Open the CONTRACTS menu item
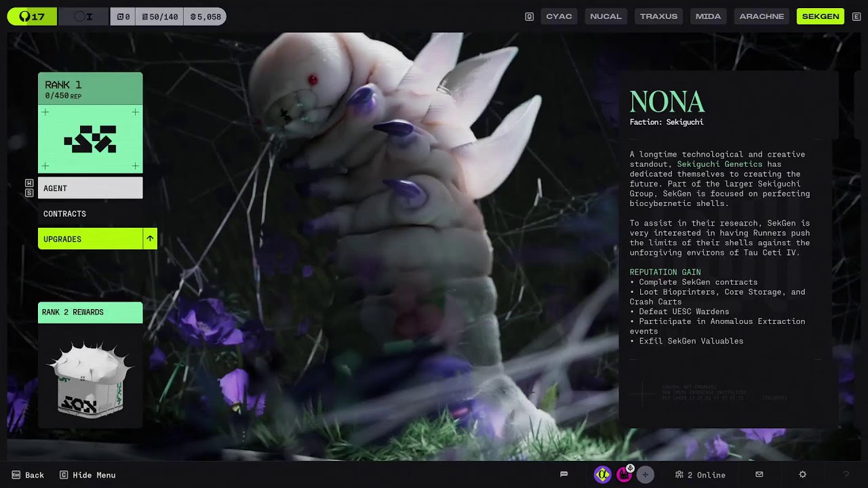 point(90,213)
